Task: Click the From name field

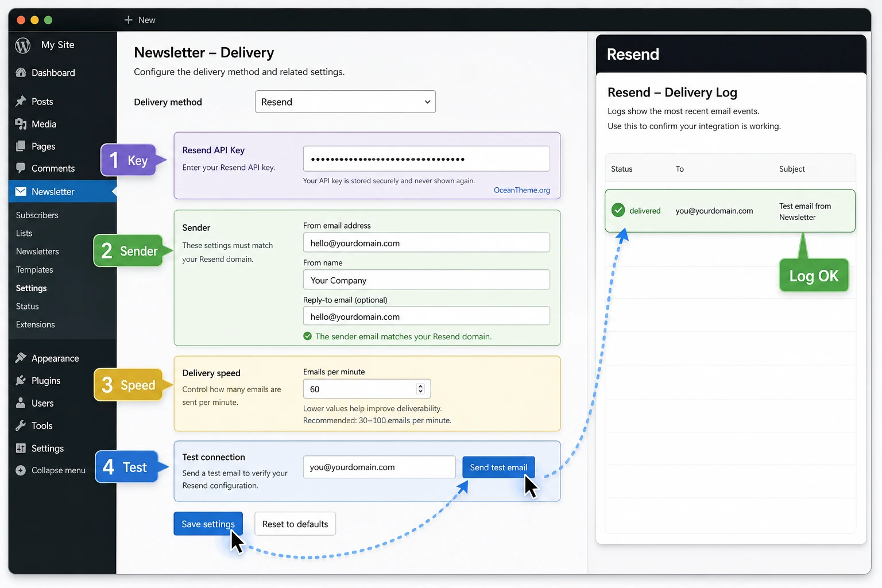Action: pos(427,280)
